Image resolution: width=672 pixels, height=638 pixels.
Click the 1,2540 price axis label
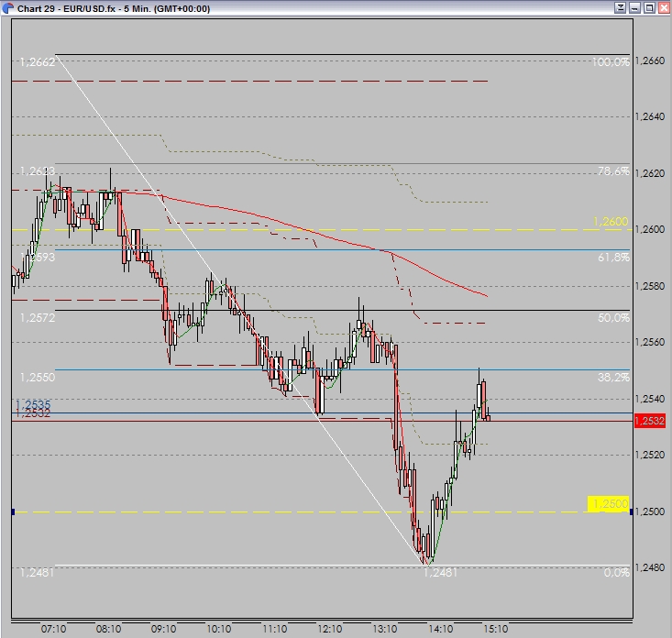pyautogui.click(x=650, y=399)
